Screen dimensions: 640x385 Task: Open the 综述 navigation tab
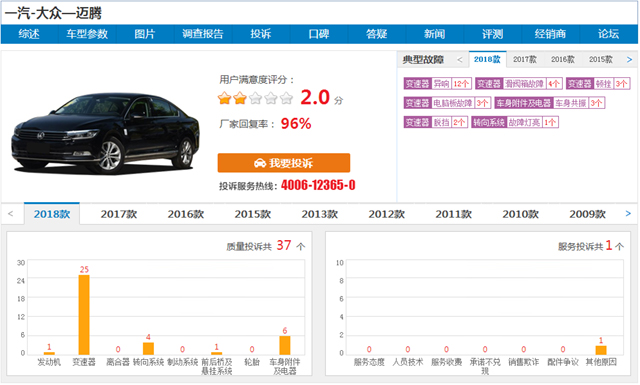pos(29,34)
